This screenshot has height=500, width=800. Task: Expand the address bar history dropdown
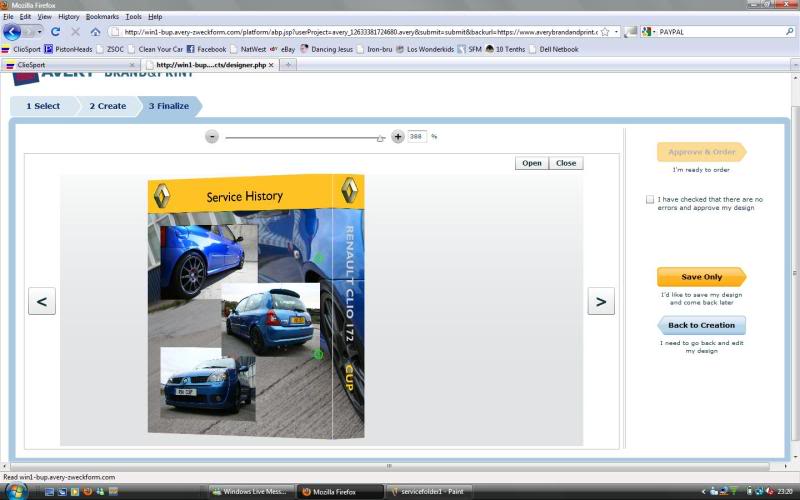coord(617,32)
